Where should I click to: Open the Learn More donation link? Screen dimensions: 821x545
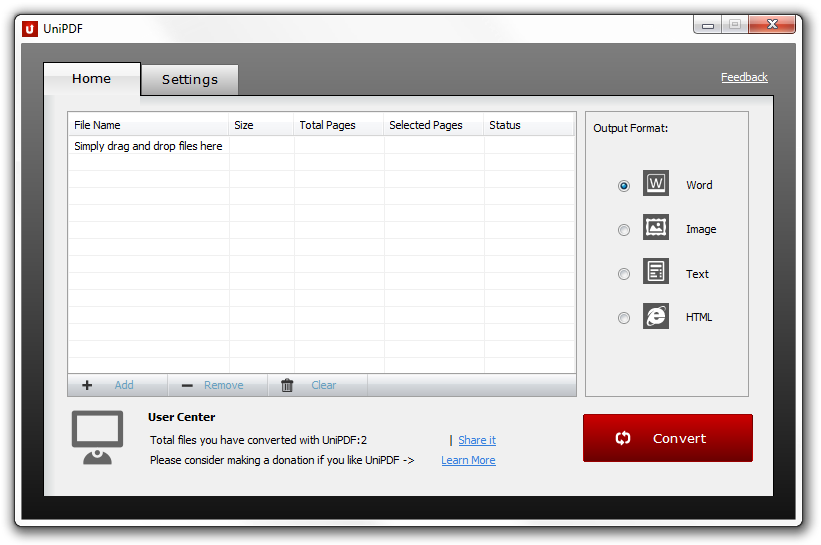click(468, 460)
